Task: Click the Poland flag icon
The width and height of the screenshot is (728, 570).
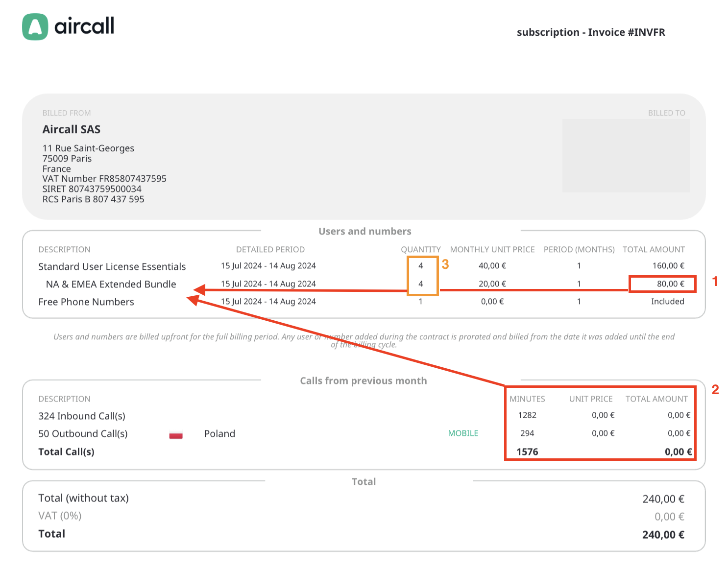Action: (176, 435)
